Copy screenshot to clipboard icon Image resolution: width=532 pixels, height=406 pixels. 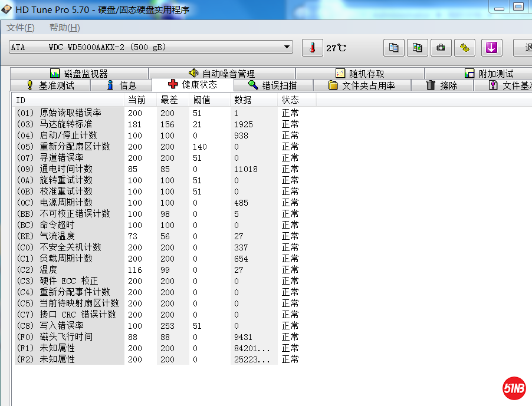417,48
